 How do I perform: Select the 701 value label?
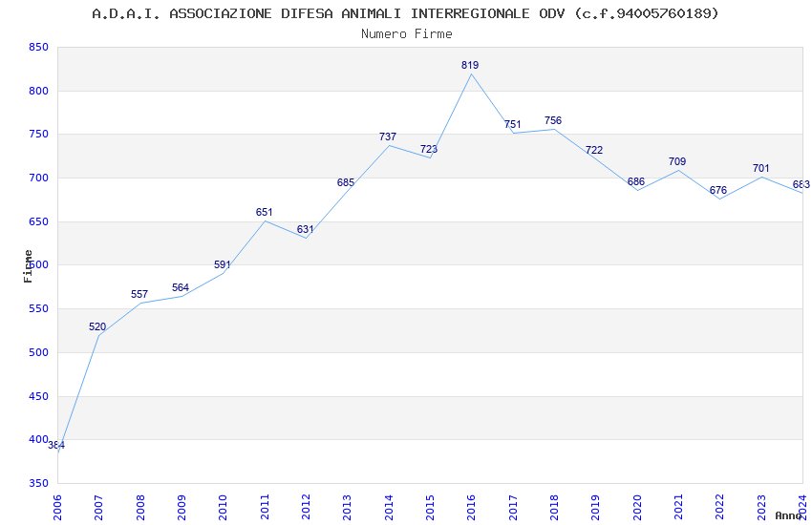760,169
